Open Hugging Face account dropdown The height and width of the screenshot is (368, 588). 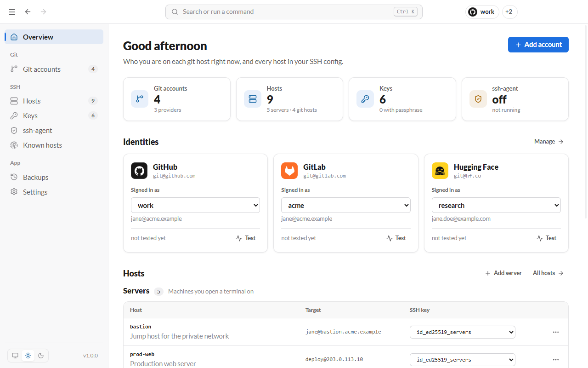tap(496, 205)
